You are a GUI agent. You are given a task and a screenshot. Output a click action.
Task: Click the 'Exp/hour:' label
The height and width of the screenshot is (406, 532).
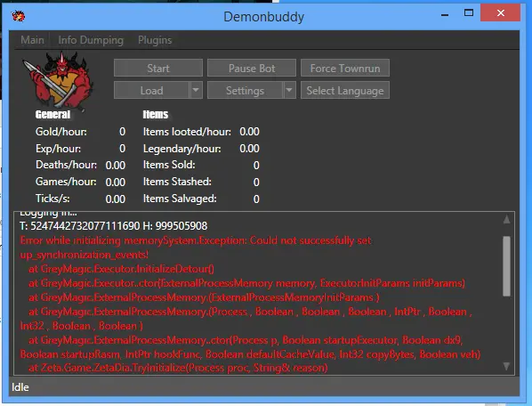coord(59,149)
